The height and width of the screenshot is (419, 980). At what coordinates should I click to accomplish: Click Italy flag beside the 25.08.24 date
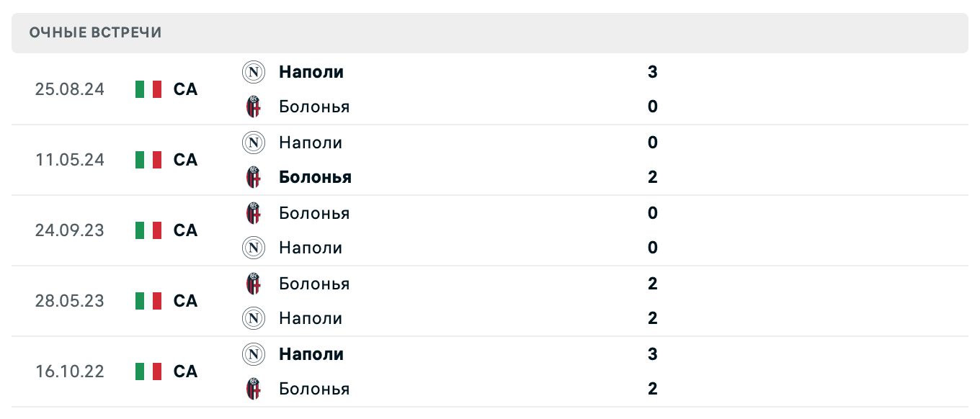tap(148, 89)
